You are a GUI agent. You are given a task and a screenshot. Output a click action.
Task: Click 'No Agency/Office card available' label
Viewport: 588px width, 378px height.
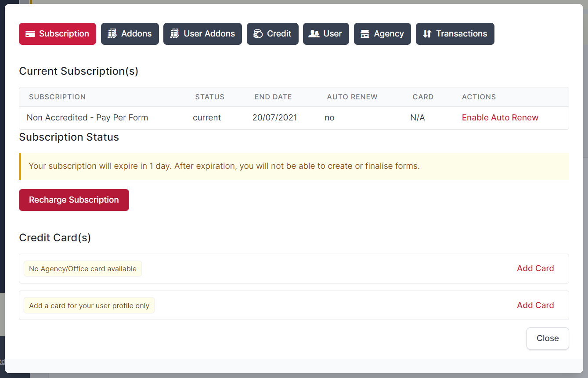pos(83,269)
